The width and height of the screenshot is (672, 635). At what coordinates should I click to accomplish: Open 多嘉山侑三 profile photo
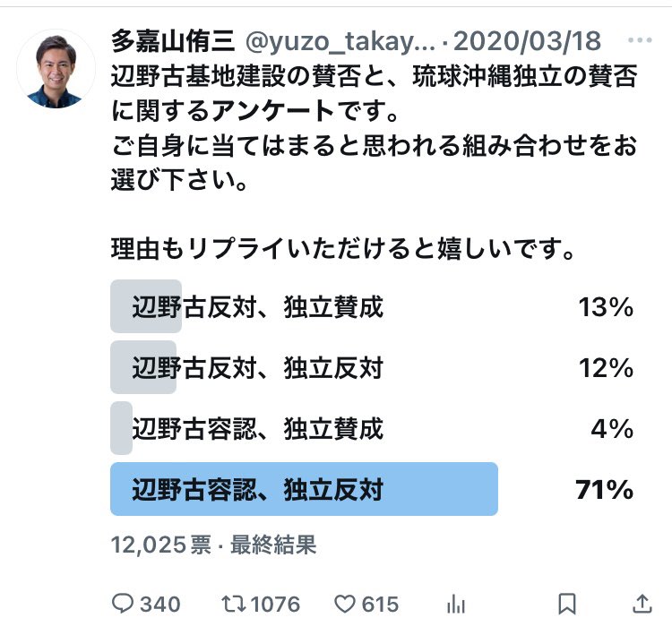[56, 68]
